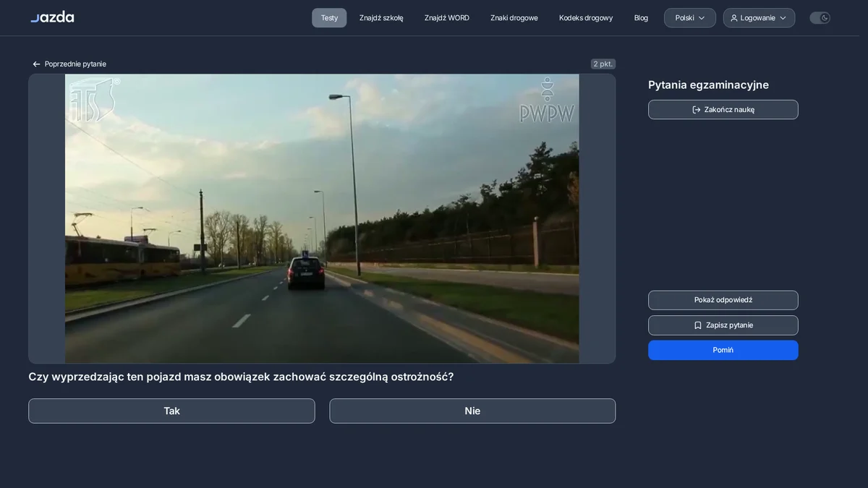Open the Testy tab
Viewport: 868px width, 488px height.
(329, 18)
